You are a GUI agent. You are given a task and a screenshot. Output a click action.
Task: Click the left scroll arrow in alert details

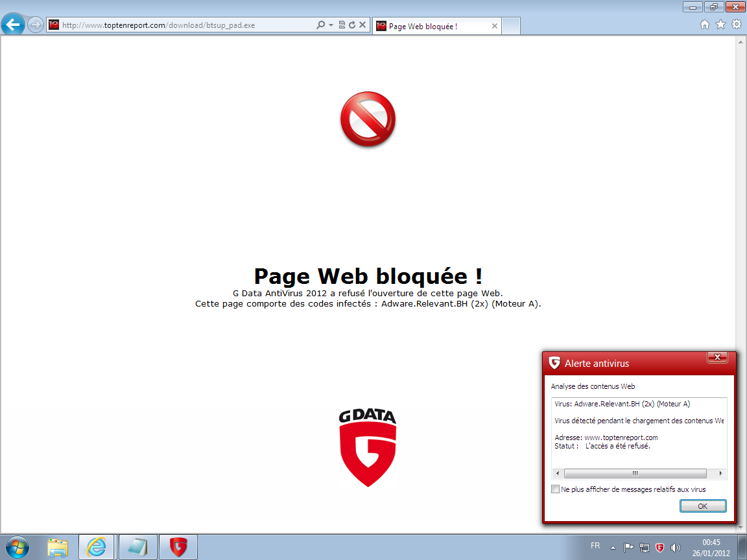(x=558, y=473)
